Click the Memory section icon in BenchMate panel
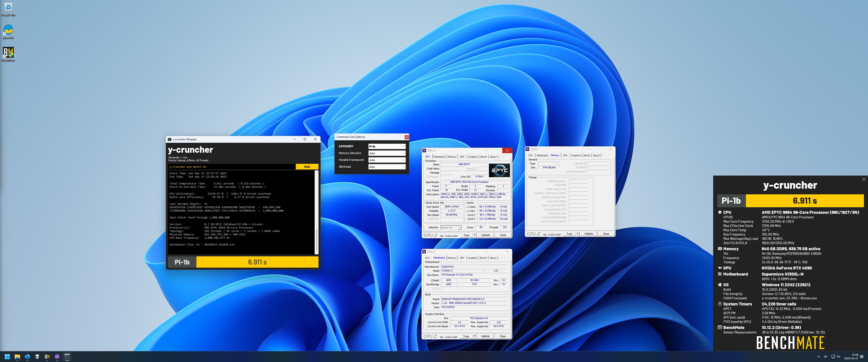868x362 pixels. (720, 249)
